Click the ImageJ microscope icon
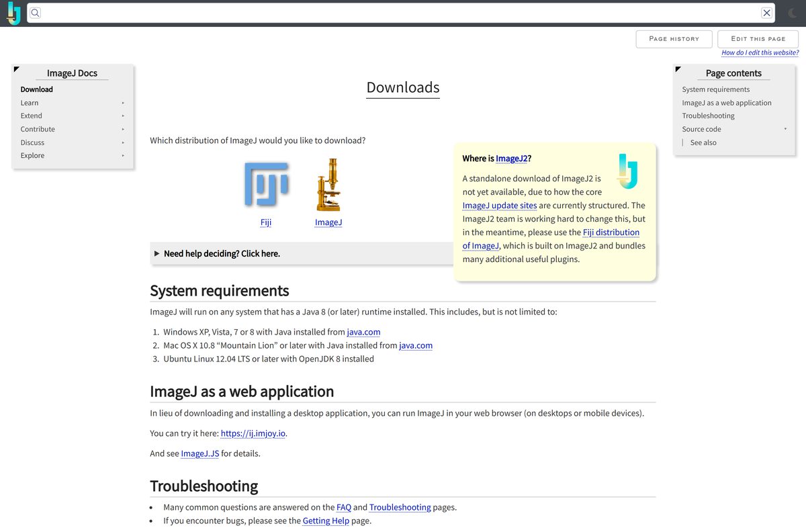 (x=328, y=185)
